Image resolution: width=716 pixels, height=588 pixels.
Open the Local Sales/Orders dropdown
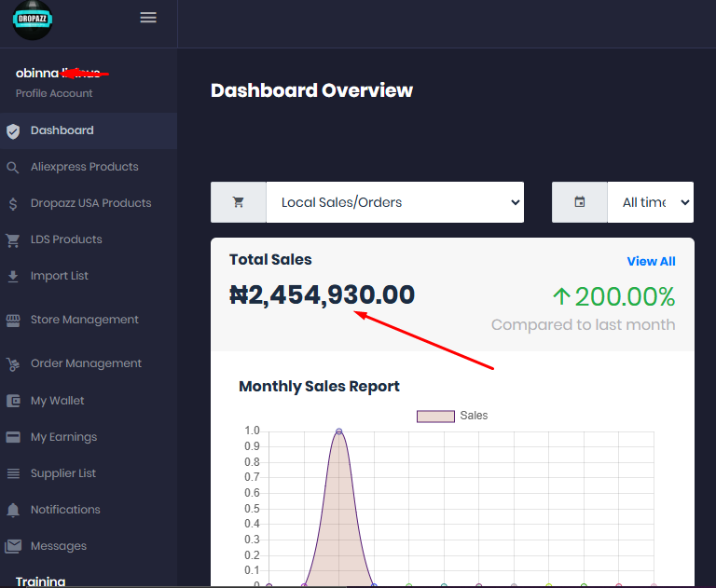coord(394,202)
